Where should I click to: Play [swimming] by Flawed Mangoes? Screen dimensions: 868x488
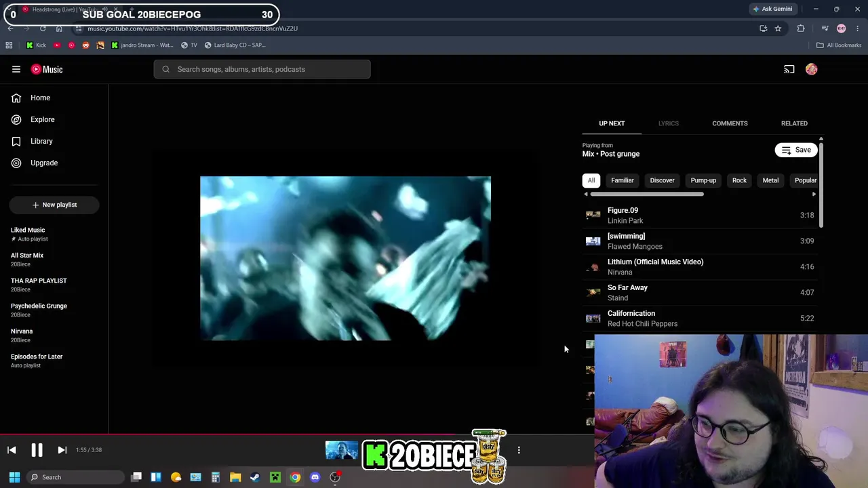click(x=700, y=241)
